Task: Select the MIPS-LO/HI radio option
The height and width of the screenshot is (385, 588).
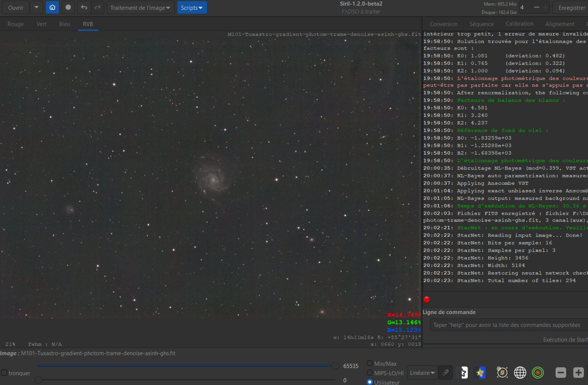Action: [370, 373]
